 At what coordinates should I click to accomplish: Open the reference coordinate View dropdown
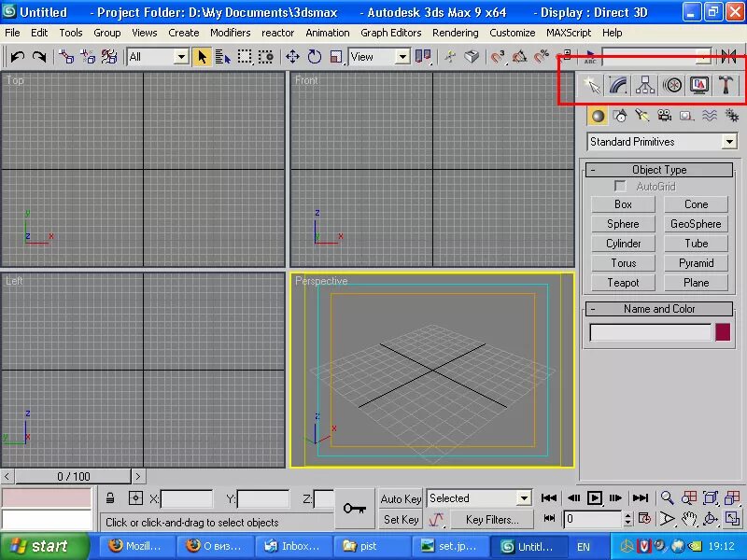pos(379,57)
